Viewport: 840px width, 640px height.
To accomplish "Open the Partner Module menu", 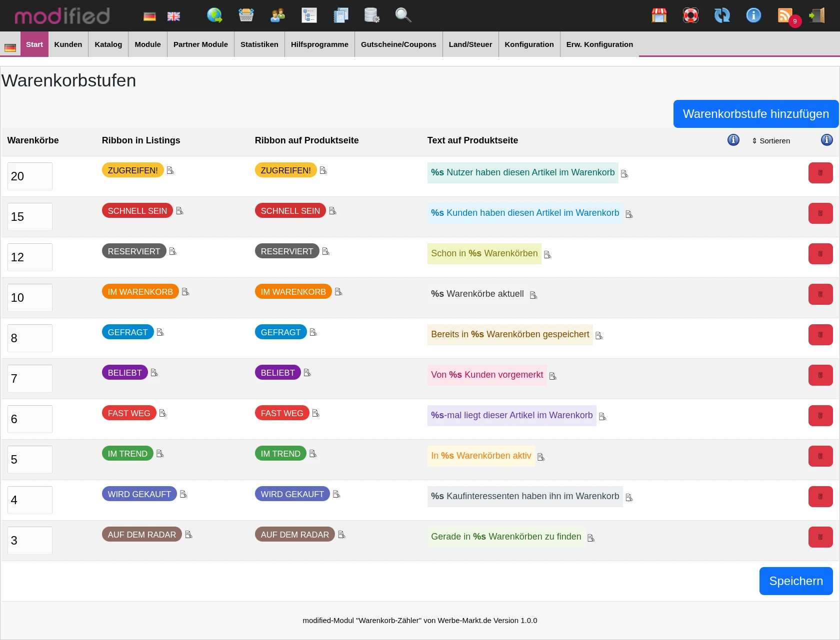I will (x=200, y=44).
